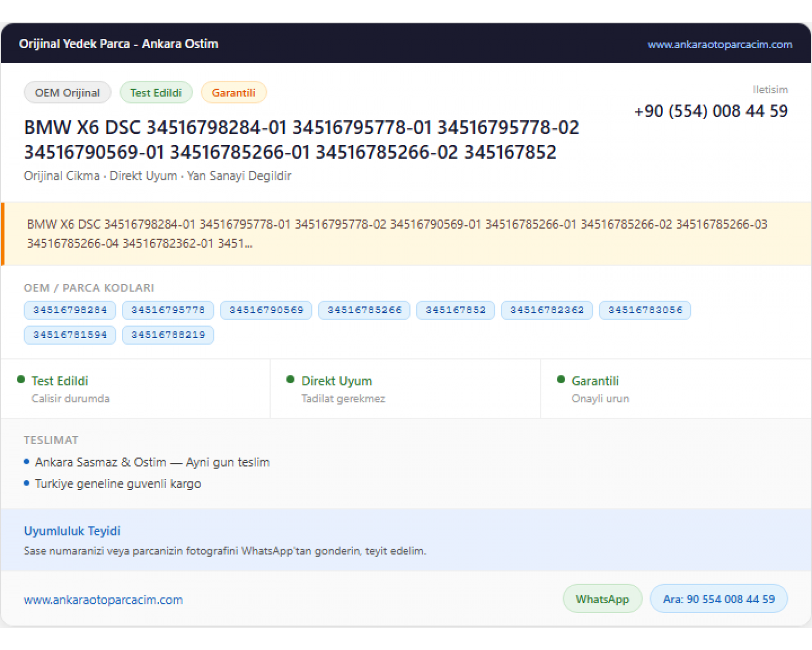Click the Ara: 90 554 008 44 59 button

pos(719,599)
